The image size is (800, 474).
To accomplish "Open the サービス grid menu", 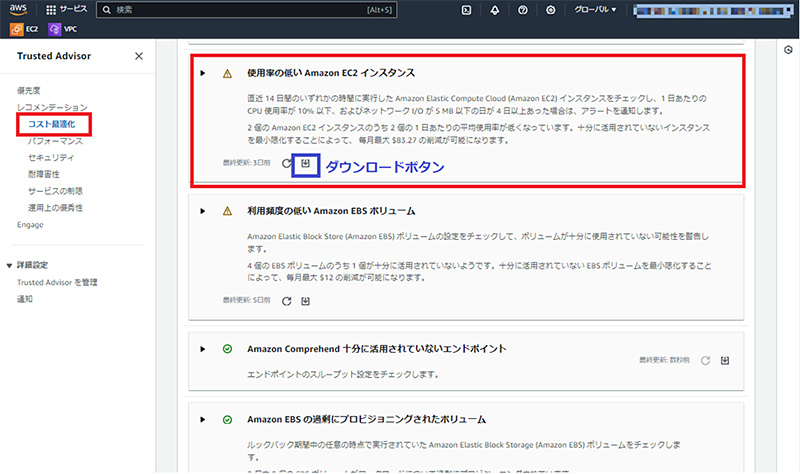I will pyautogui.click(x=67, y=10).
